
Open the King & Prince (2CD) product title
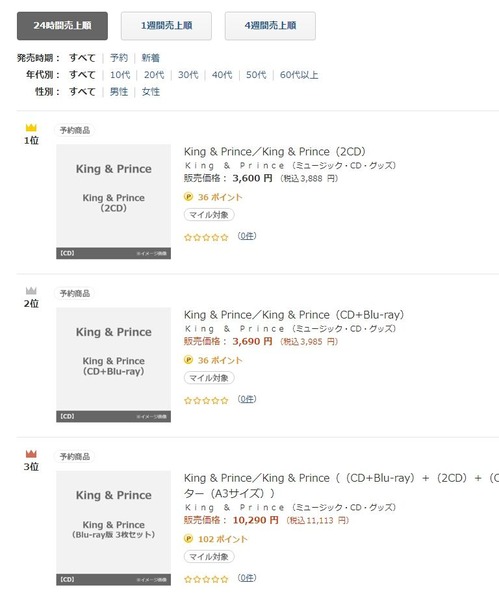click(x=275, y=152)
